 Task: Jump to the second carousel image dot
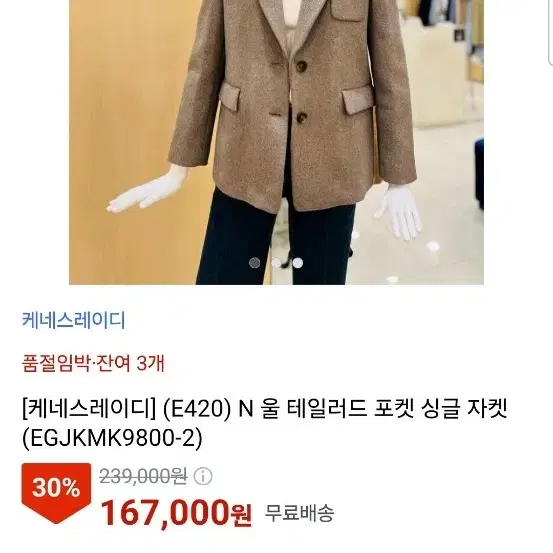276,263
